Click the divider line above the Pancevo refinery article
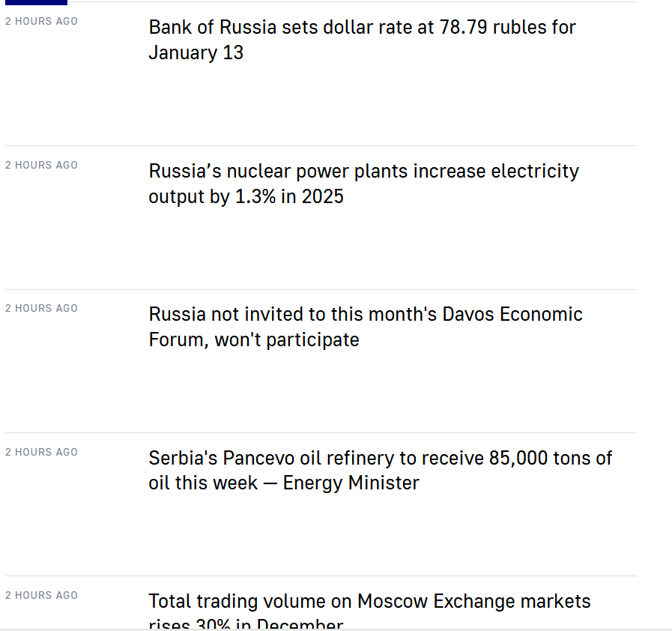The width and height of the screenshot is (672, 631). (321, 432)
